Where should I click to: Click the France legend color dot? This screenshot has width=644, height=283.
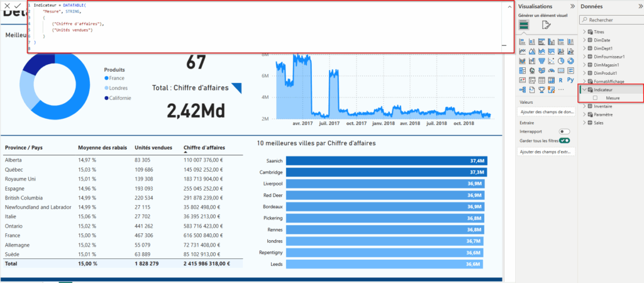click(107, 78)
